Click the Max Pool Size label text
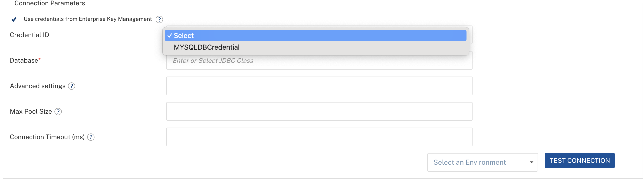The image size is (644, 180). pyautogui.click(x=31, y=111)
